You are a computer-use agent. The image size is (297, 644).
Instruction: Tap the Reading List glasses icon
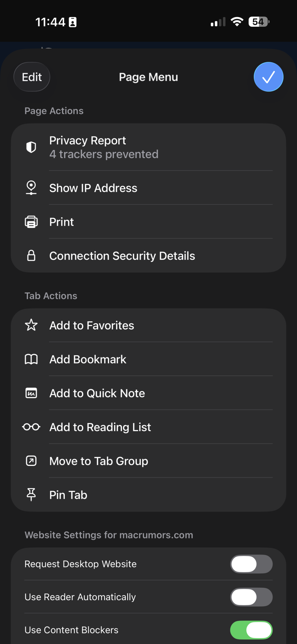click(x=31, y=427)
